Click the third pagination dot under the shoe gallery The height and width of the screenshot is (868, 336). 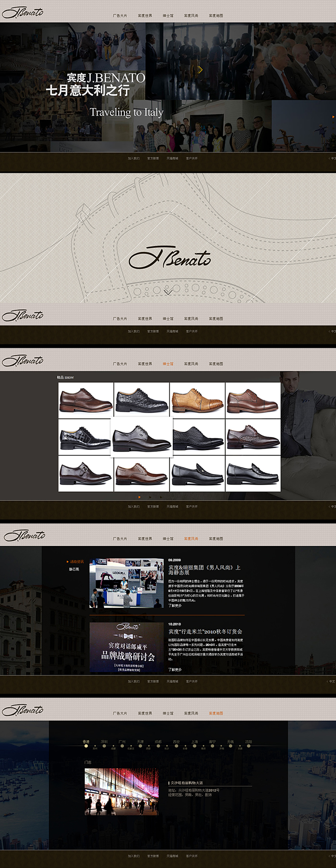[x=161, y=497]
